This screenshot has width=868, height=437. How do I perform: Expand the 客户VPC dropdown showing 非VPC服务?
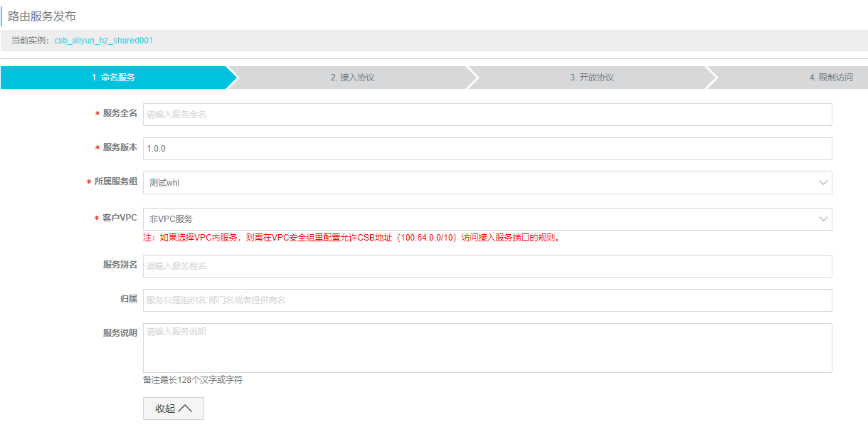tap(487, 219)
